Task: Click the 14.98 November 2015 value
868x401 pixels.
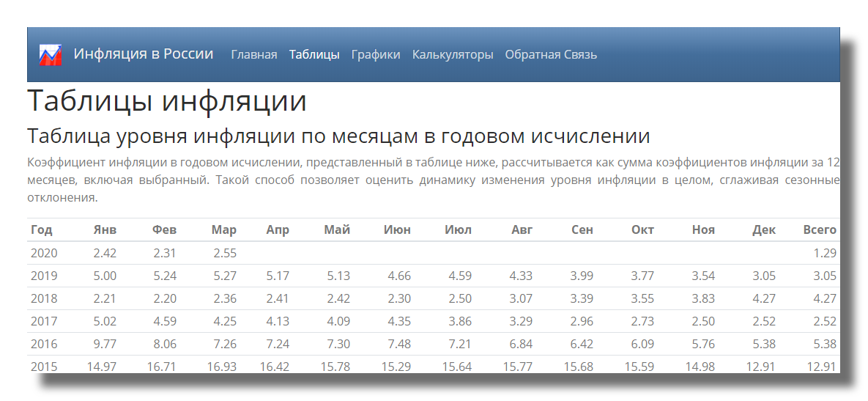Action: click(x=700, y=366)
